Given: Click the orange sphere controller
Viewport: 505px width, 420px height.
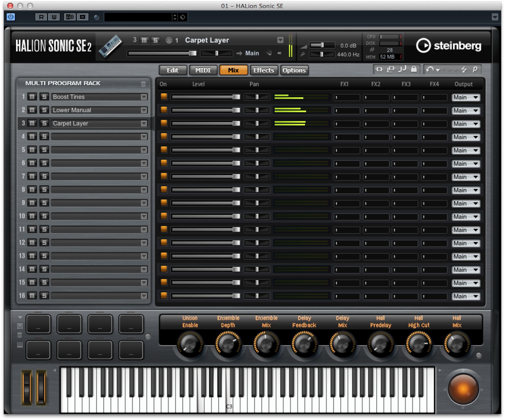Looking at the screenshot, I should tap(463, 389).
